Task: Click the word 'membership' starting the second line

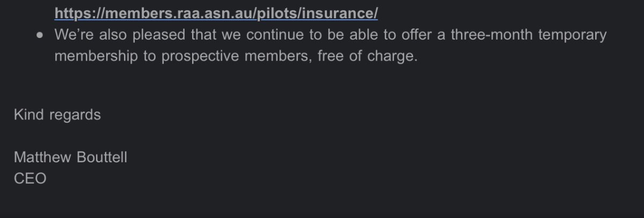Action: click(96, 56)
